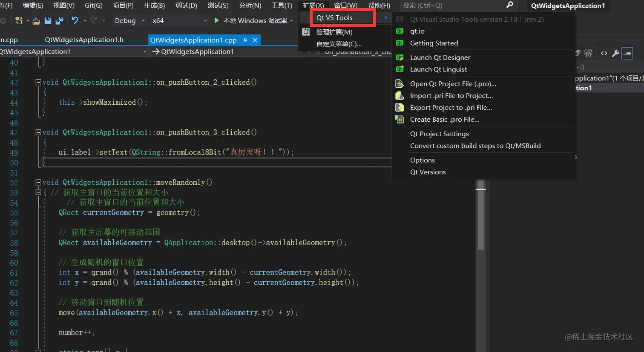Expand the New Item dropdown arrow
Screen dimensions: 644x352
tap(28, 21)
